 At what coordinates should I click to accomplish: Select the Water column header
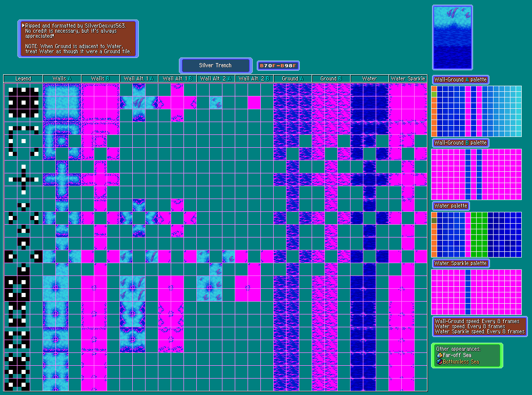pyautogui.click(x=369, y=78)
